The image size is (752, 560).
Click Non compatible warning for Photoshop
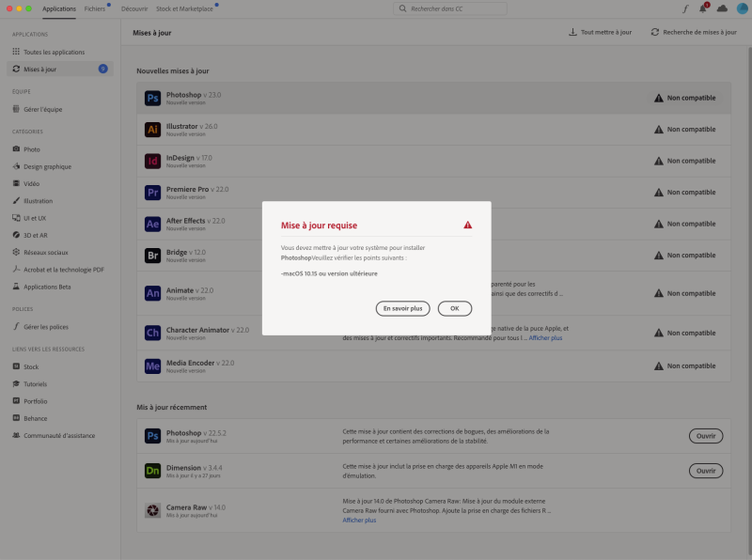pos(685,98)
